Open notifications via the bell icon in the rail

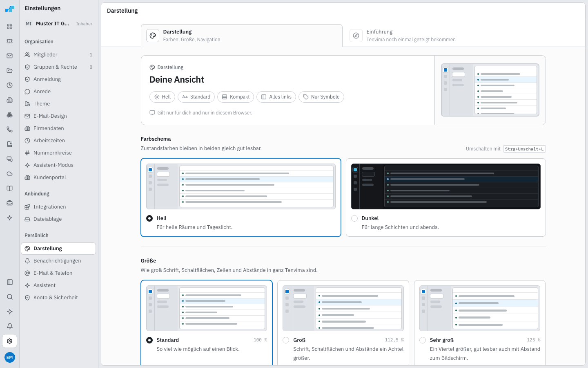(x=10, y=326)
